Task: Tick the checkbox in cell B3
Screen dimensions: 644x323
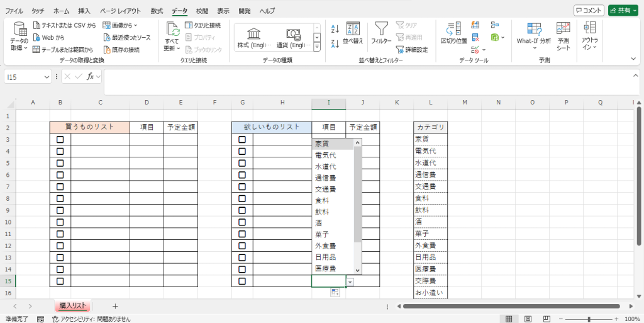Action: pos(60,140)
